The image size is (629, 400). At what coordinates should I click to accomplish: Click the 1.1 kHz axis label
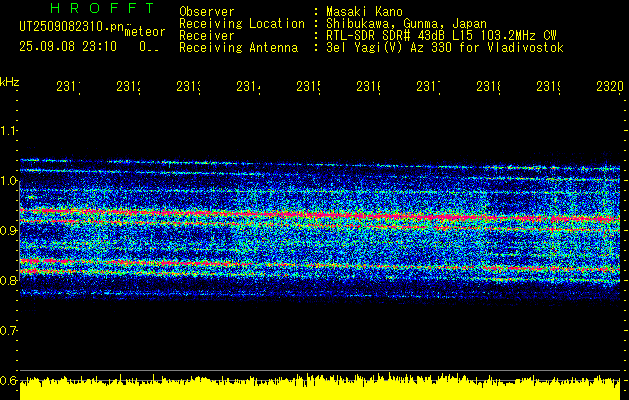(x=9, y=130)
